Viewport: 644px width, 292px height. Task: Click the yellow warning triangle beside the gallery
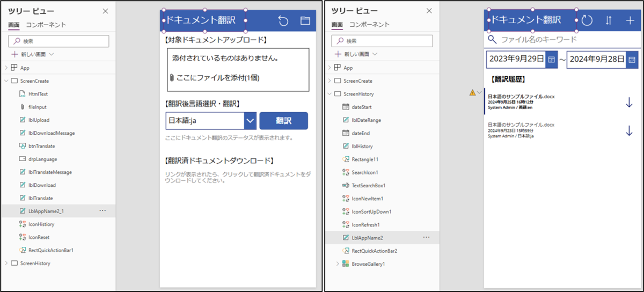pos(472,93)
